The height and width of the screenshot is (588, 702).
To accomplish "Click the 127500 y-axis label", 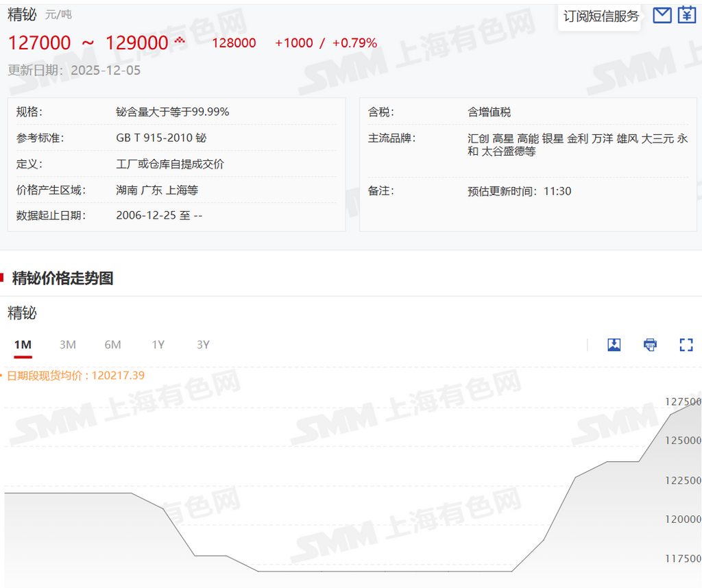I will click(683, 402).
